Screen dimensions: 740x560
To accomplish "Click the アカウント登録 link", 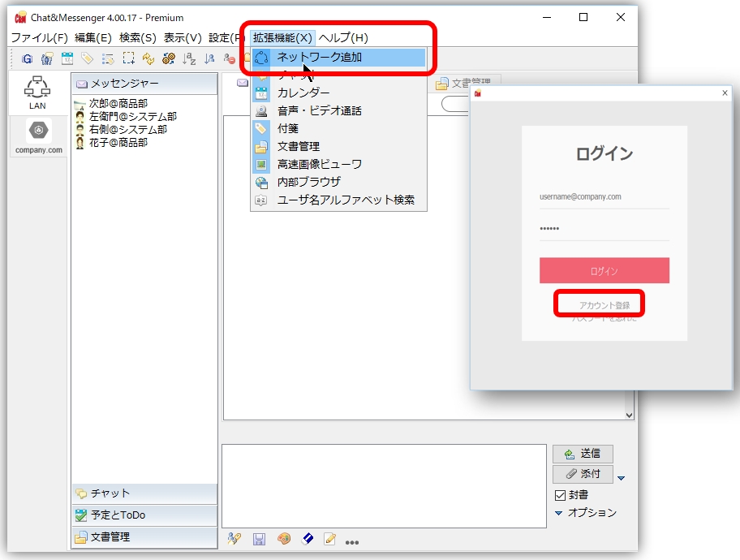I will click(x=604, y=305).
